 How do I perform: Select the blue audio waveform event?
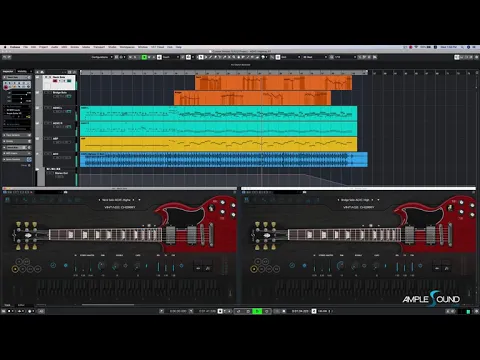click(224, 159)
